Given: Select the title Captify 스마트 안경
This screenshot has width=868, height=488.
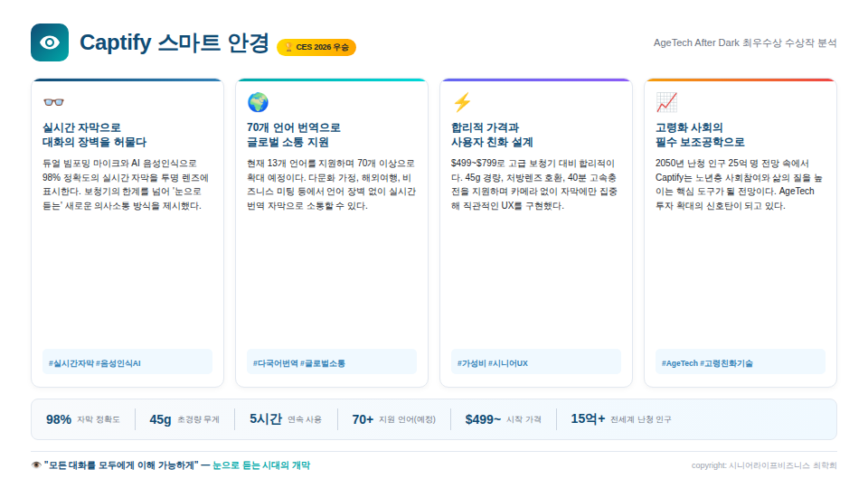Looking at the screenshot, I should coord(175,42).
